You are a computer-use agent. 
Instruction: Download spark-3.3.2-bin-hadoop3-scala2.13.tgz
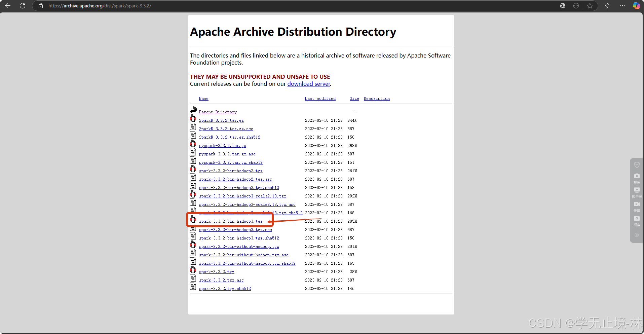point(242,196)
